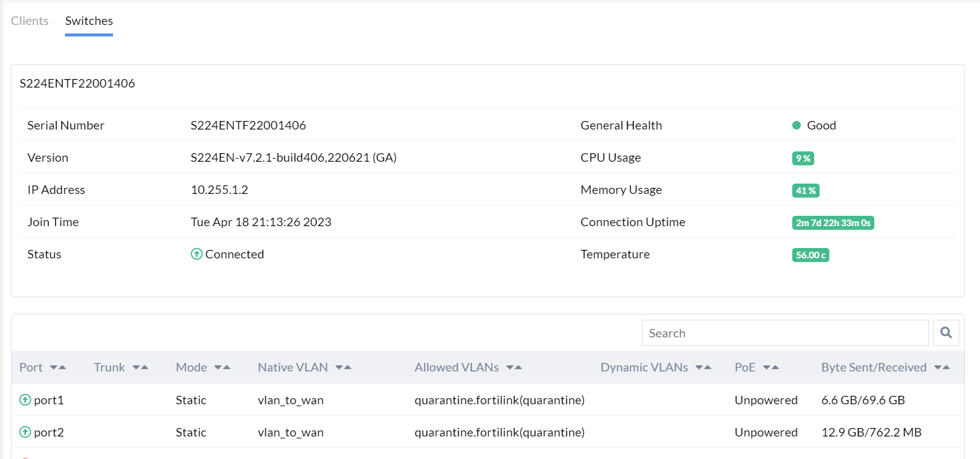Click the Connected status up-arrow icon

tap(196, 254)
